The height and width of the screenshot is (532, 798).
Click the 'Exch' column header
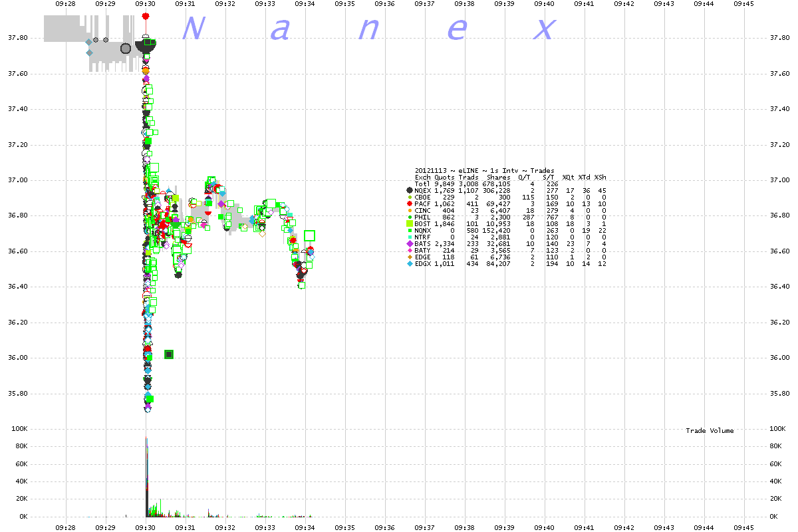422,178
